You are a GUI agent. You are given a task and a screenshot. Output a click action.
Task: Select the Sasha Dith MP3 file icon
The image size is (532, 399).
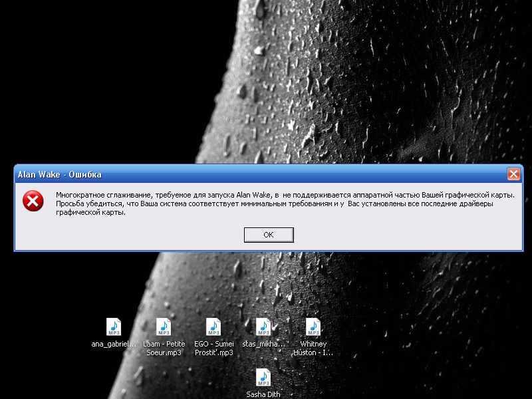point(263,377)
